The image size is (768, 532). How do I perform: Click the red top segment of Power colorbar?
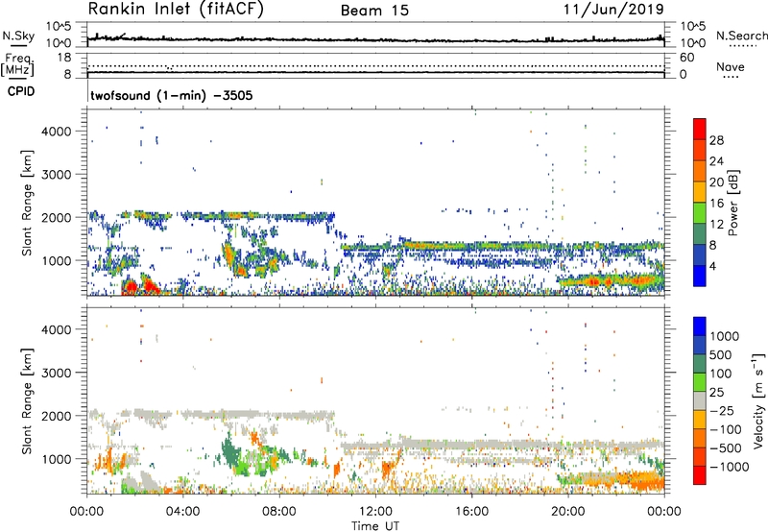700,129
